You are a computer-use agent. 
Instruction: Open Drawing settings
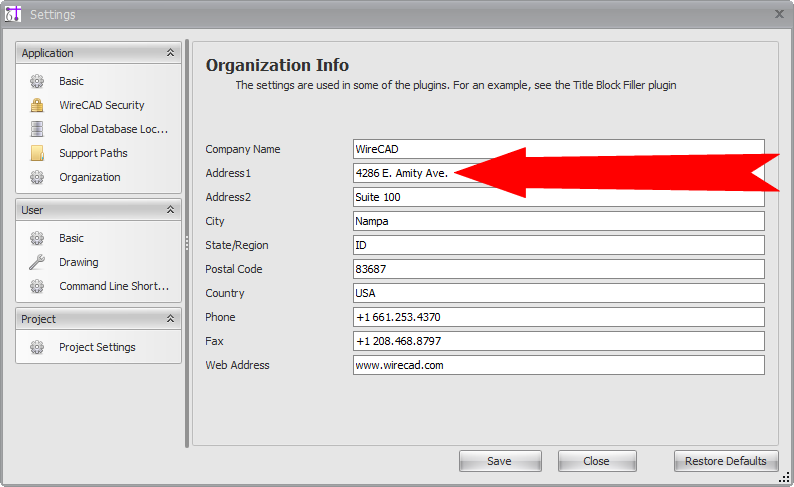(x=78, y=262)
